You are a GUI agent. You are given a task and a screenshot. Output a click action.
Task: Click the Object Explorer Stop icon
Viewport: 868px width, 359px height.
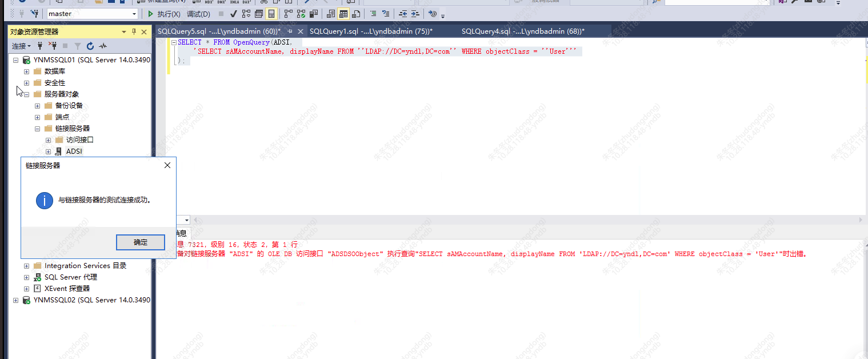[65, 46]
